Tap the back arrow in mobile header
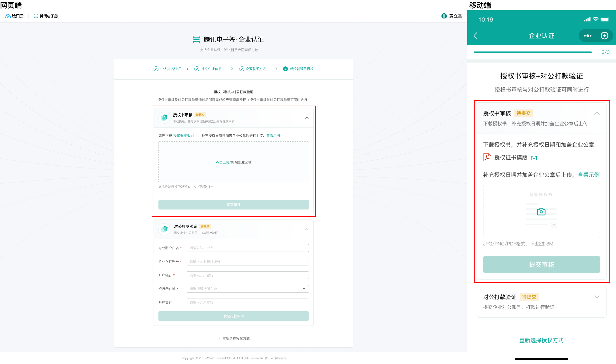The width and height of the screenshot is (616, 364). point(476,36)
